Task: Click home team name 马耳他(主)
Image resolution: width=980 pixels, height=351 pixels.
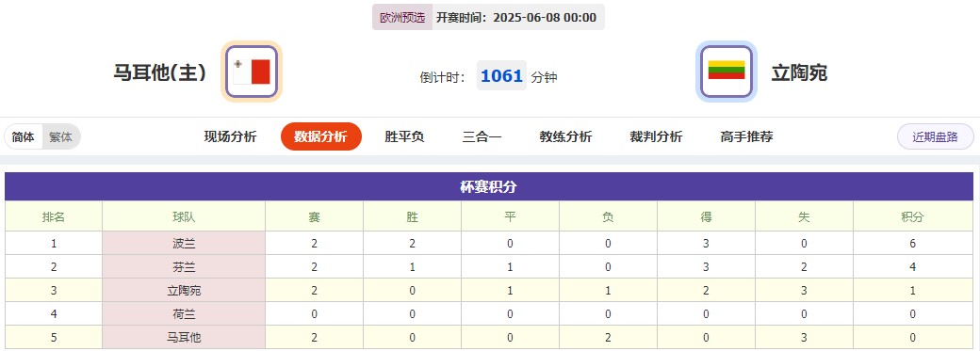Action: click(x=160, y=72)
